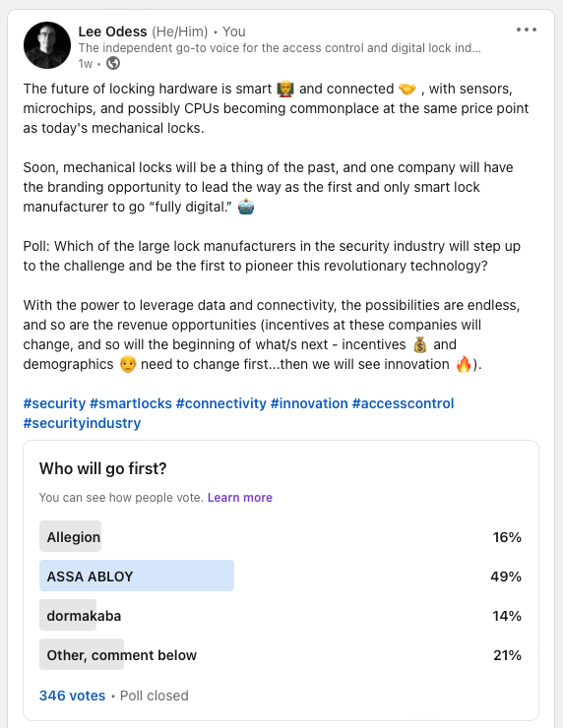Click the #innovation hashtag
Image resolution: width=563 pixels, height=728 pixels.
pos(309,403)
